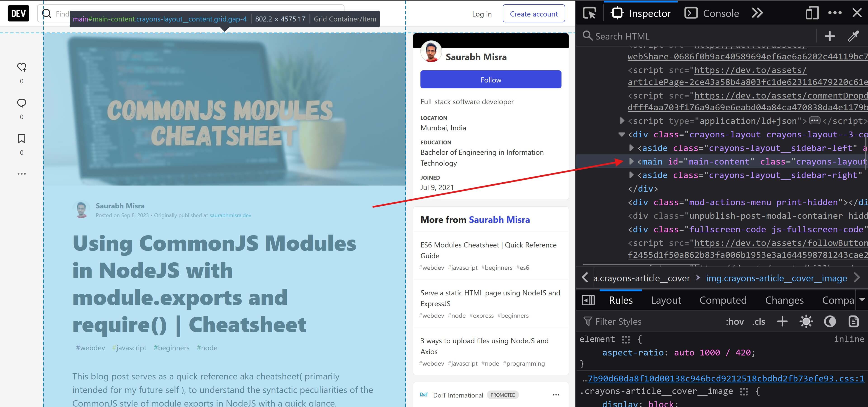Toggle the :hov pseudo-class panel
The image size is (868, 407).
pos(735,322)
